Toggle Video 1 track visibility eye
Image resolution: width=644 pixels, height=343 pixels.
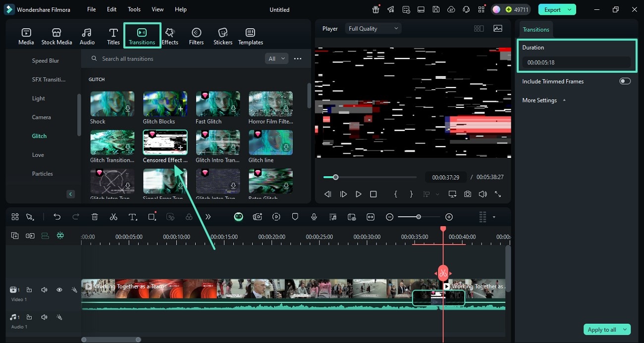tap(59, 290)
